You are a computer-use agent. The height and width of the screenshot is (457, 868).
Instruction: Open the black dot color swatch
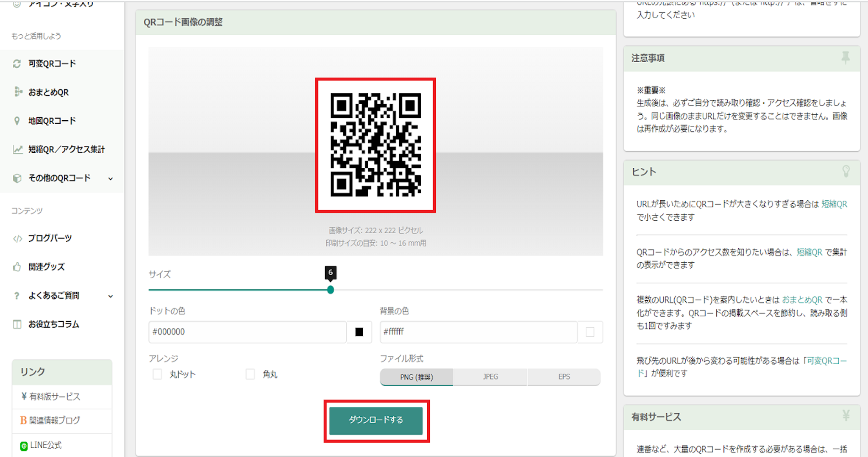tap(359, 332)
